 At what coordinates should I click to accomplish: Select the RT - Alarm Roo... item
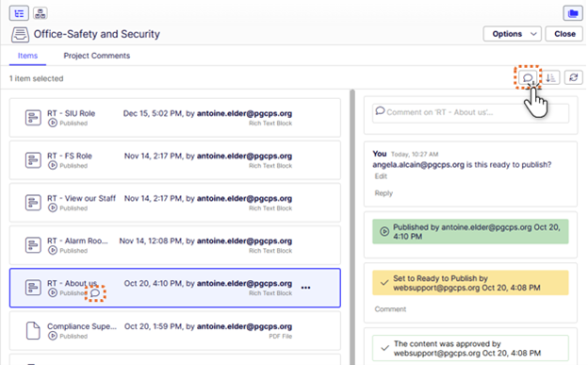175,245
